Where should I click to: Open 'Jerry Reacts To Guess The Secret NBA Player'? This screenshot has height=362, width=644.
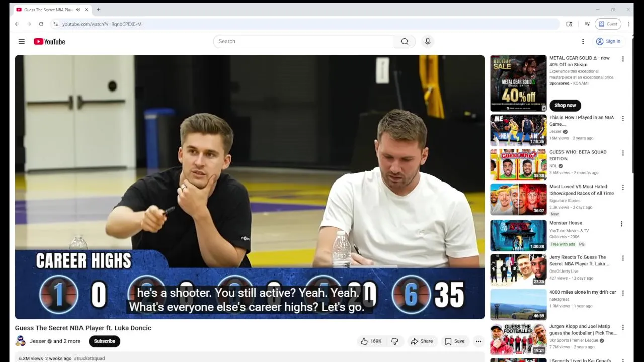coord(579,260)
